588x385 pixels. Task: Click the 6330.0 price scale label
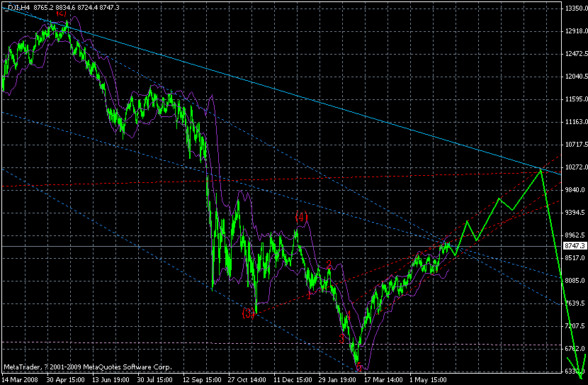tap(575, 372)
